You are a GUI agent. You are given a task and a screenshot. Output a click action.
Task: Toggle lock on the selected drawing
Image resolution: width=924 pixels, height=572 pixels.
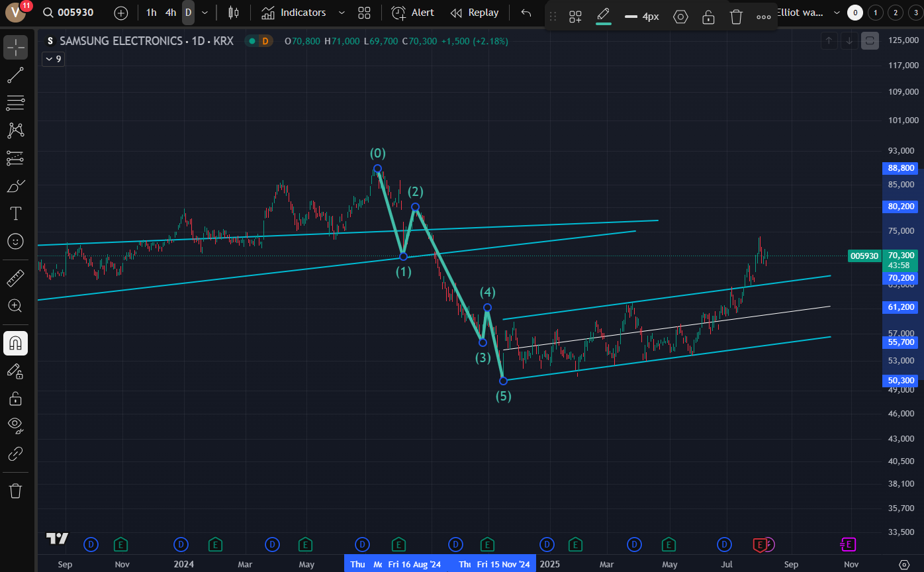pos(708,17)
